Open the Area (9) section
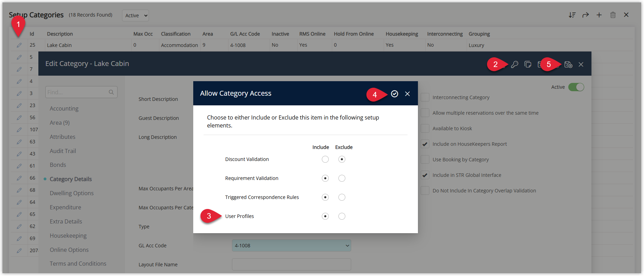 pos(59,123)
